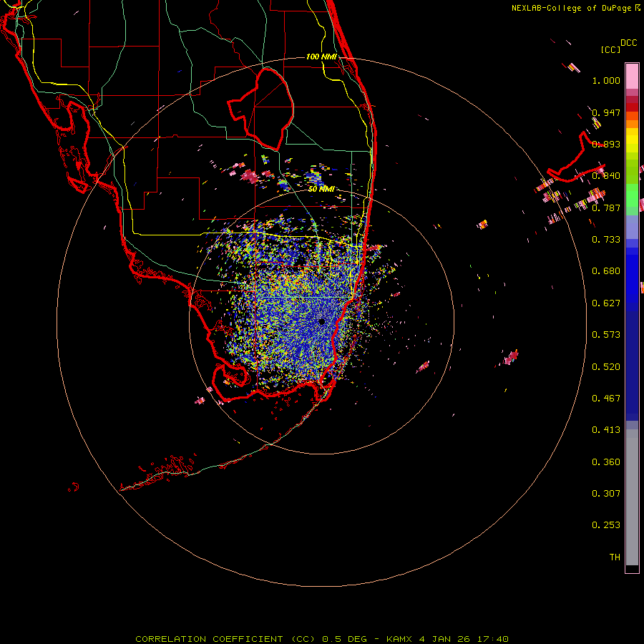This screenshot has width=644, height=644.
Task: Select the 0.360 scale value
Action: pyautogui.click(x=606, y=462)
